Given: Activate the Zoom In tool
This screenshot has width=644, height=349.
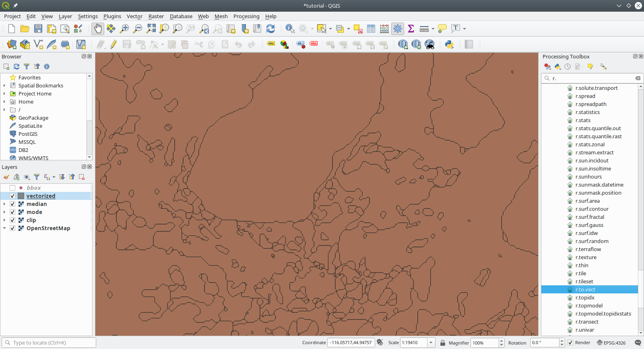Looking at the screenshot, I should pos(124,29).
